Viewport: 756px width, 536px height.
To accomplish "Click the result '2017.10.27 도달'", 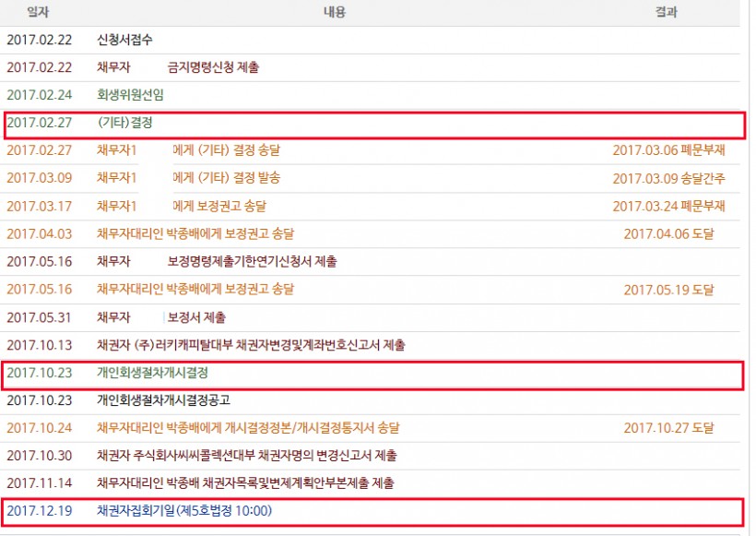I will point(668,428).
